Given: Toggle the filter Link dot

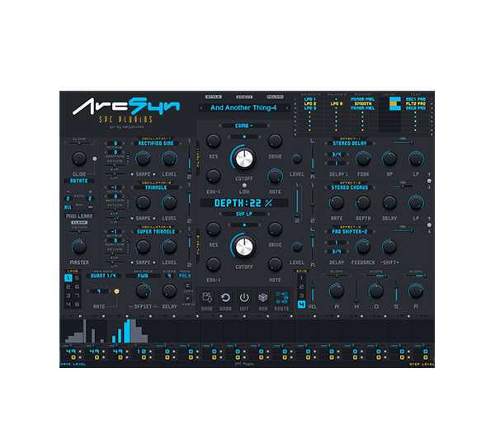Looking at the screenshot, I should pyautogui.click(x=244, y=186).
